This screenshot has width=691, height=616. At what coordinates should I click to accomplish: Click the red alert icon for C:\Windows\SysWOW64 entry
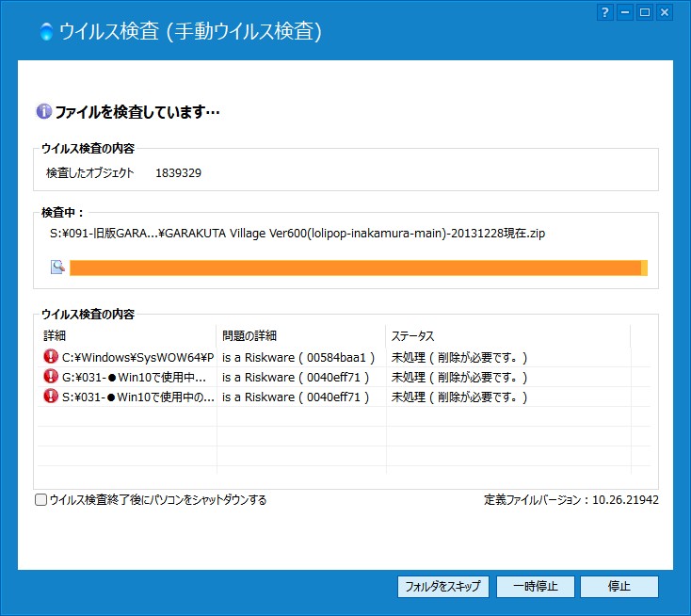click(51, 357)
